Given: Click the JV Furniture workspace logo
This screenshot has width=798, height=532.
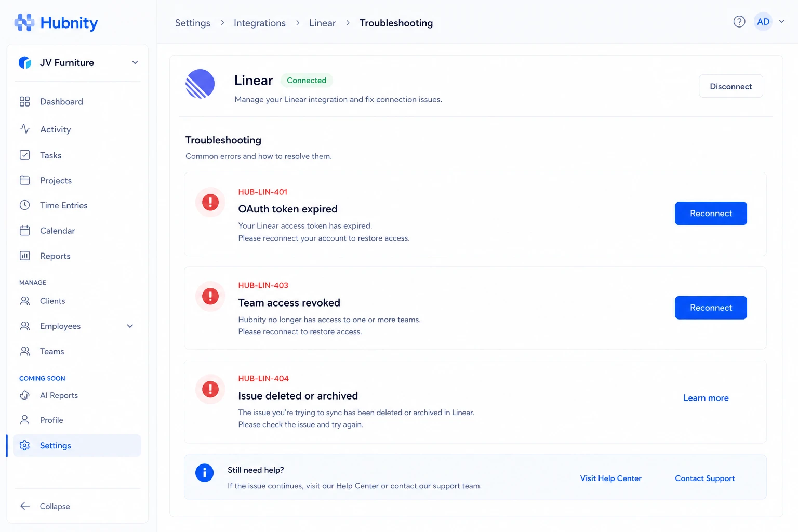Looking at the screenshot, I should pos(25,62).
